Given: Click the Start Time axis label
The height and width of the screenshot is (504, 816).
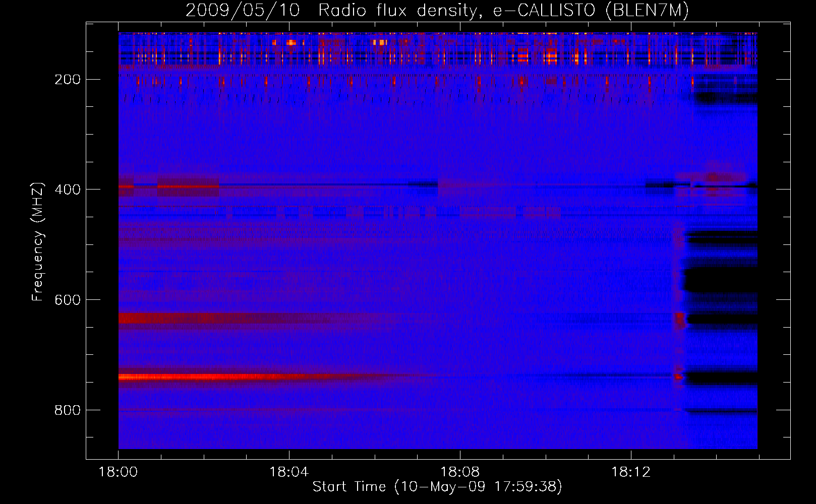Looking at the screenshot, I should (437, 486).
